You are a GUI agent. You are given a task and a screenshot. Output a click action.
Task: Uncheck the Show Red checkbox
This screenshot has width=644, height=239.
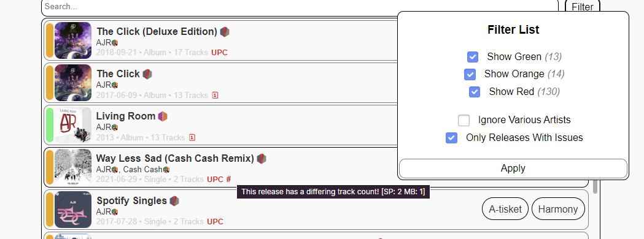pyautogui.click(x=475, y=92)
